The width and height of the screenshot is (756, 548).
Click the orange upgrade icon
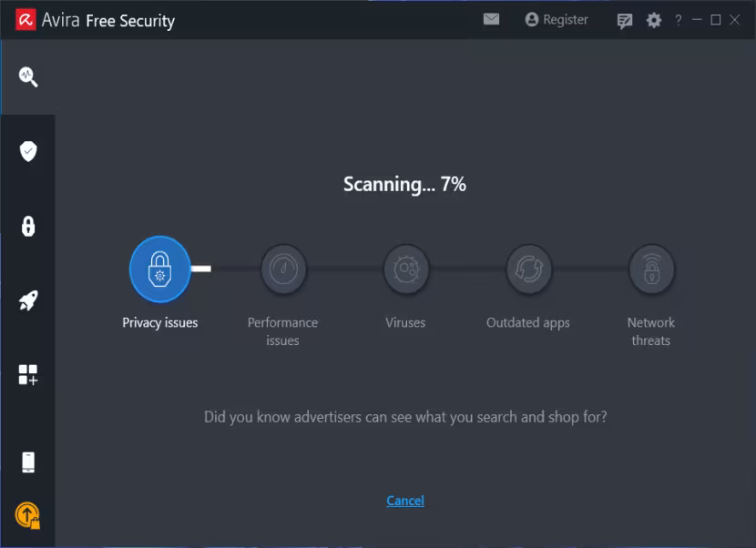pos(27,515)
